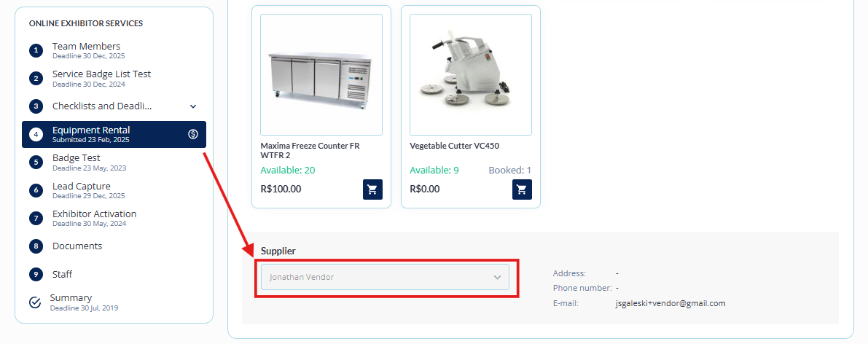Click step number 9 circle icon

[36, 274]
